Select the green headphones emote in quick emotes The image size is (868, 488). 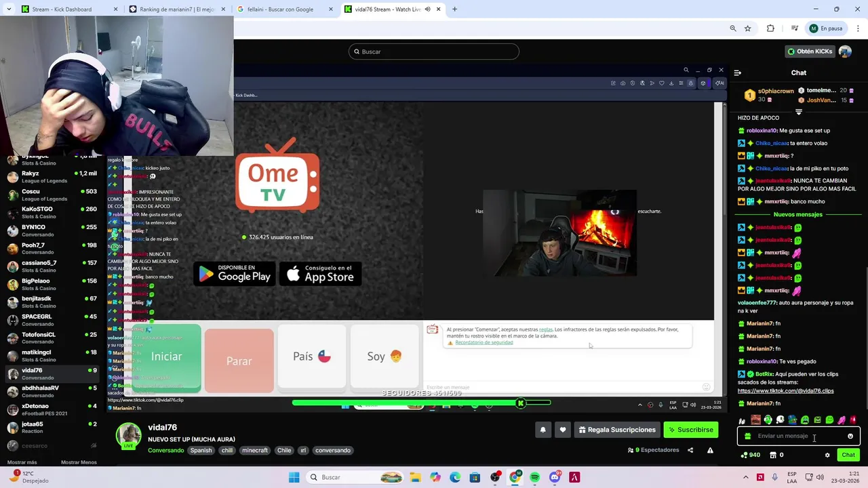[768, 420]
